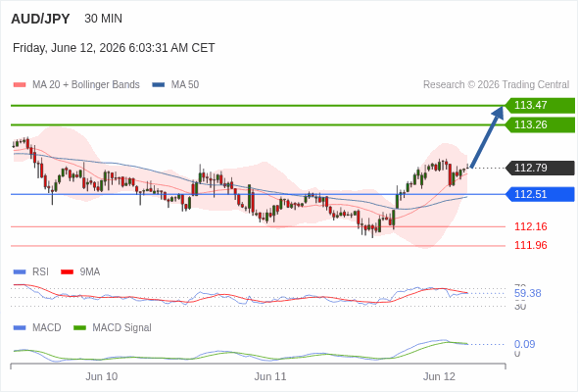Click the Jun 11 date marker
This screenshot has width=578, height=392.
click(270, 376)
